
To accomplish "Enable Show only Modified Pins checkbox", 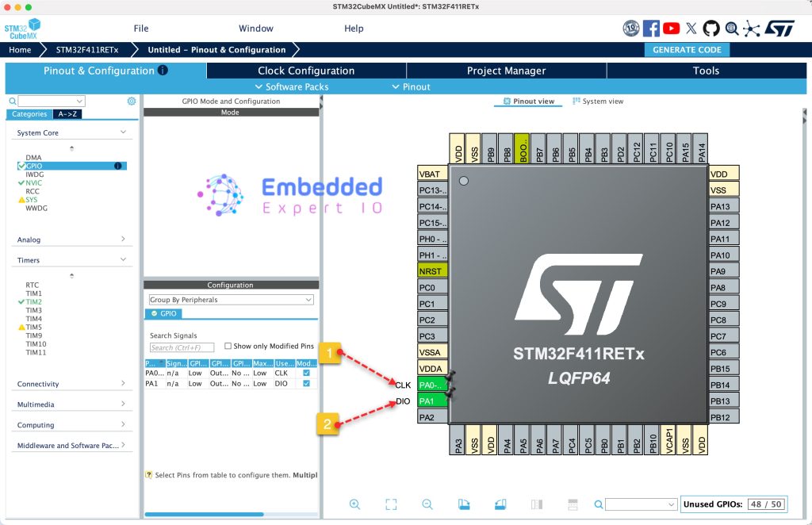I will point(228,346).
